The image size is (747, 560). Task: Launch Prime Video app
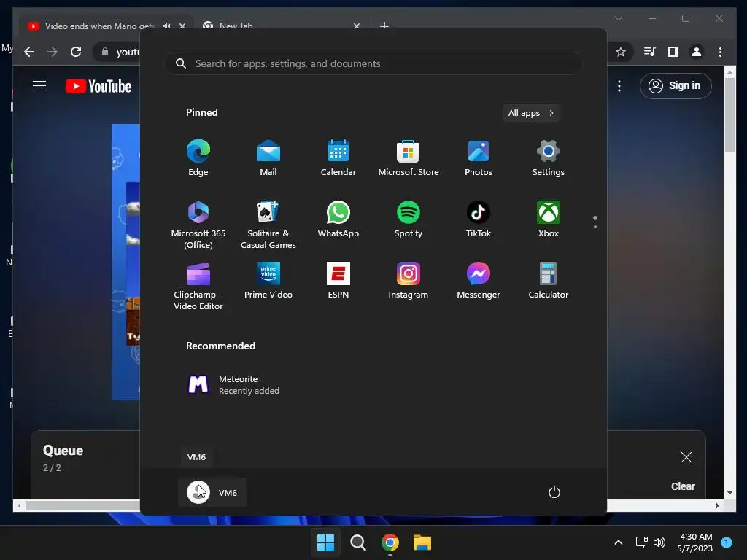pos(268,281)
